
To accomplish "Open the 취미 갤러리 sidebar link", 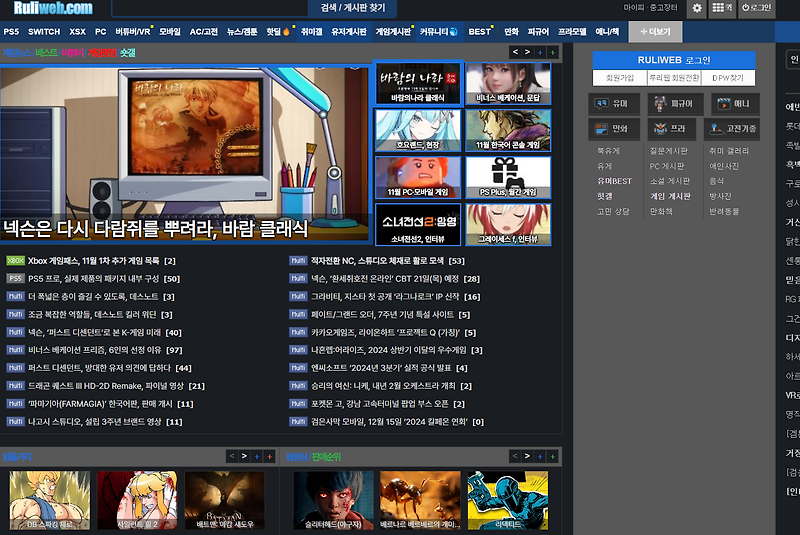I will coord(729,151).
